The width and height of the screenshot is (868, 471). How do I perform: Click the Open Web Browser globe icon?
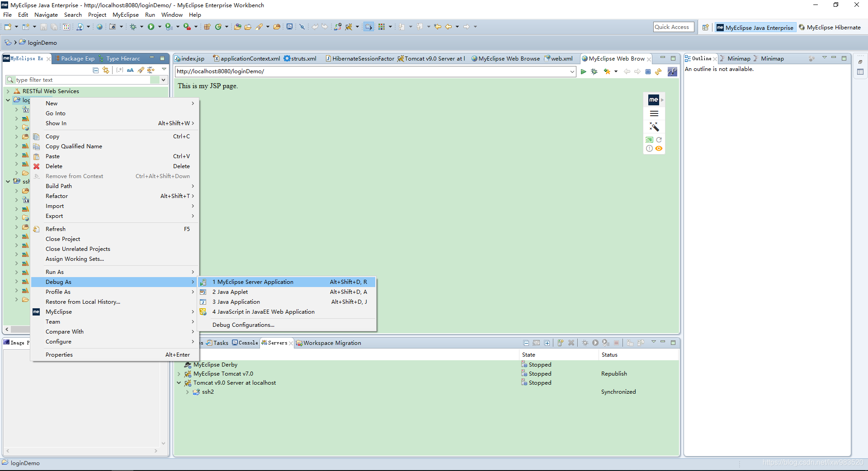pos(99,27)
